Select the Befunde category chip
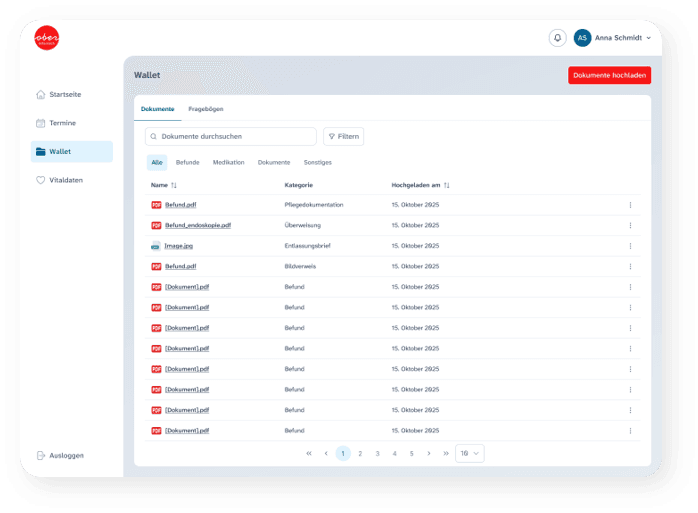The image size is (698, 513). pos(187,163)
